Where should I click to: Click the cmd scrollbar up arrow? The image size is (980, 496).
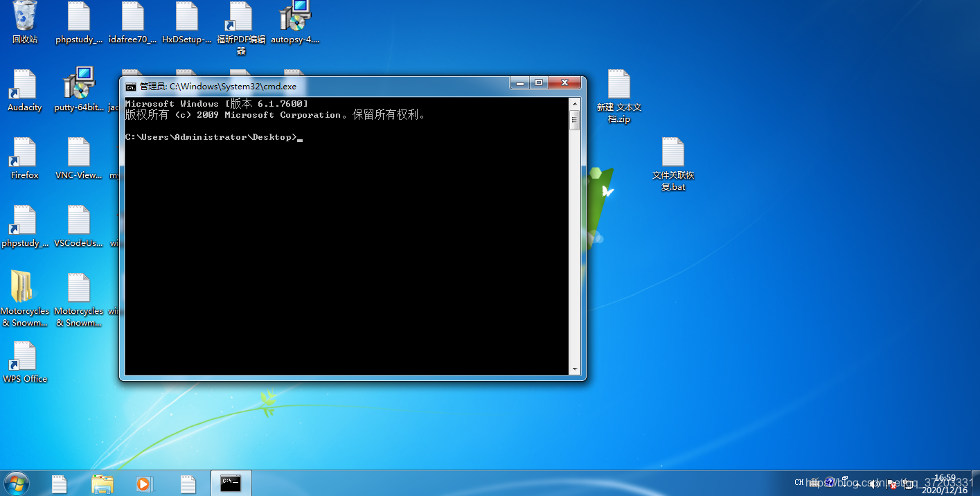click(x=574, y=103)
